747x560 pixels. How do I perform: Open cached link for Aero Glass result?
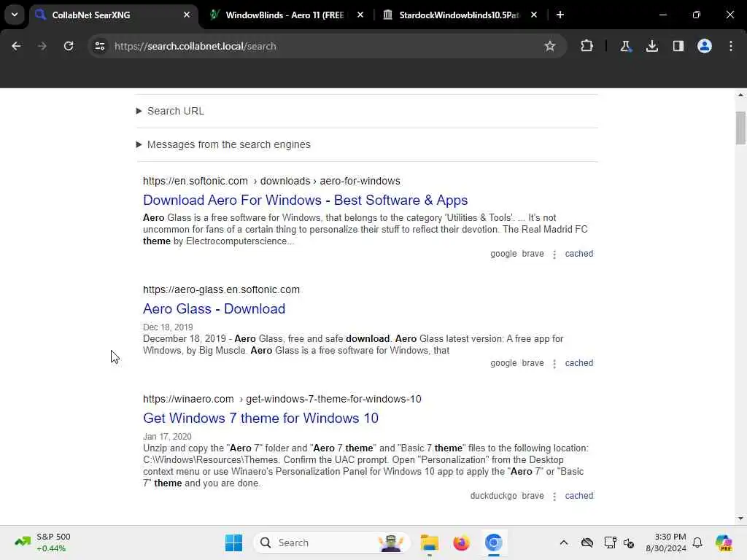point(578,363)
